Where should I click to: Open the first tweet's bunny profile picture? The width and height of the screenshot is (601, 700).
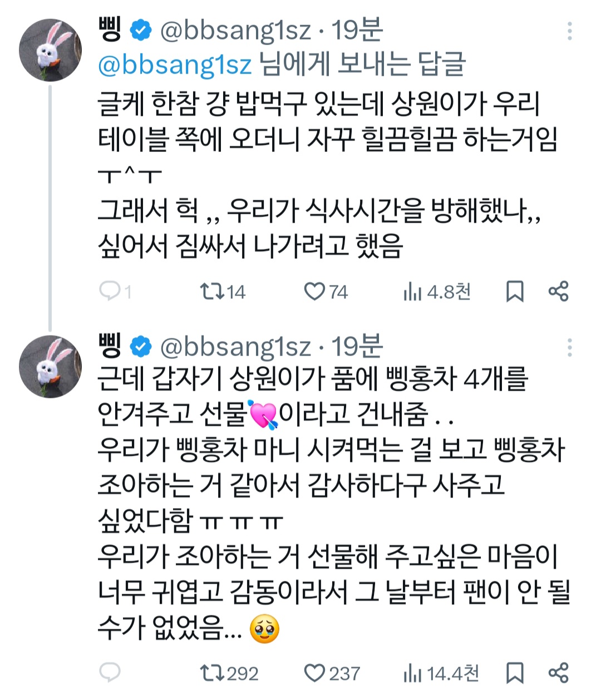[51, 51]
